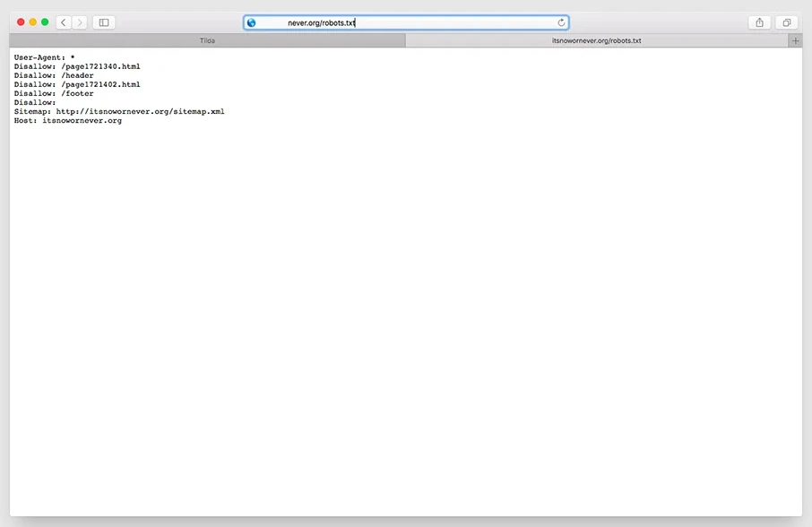Enter full screen with green button
Screen dimensions: 812x527
(x=45, y=22)
